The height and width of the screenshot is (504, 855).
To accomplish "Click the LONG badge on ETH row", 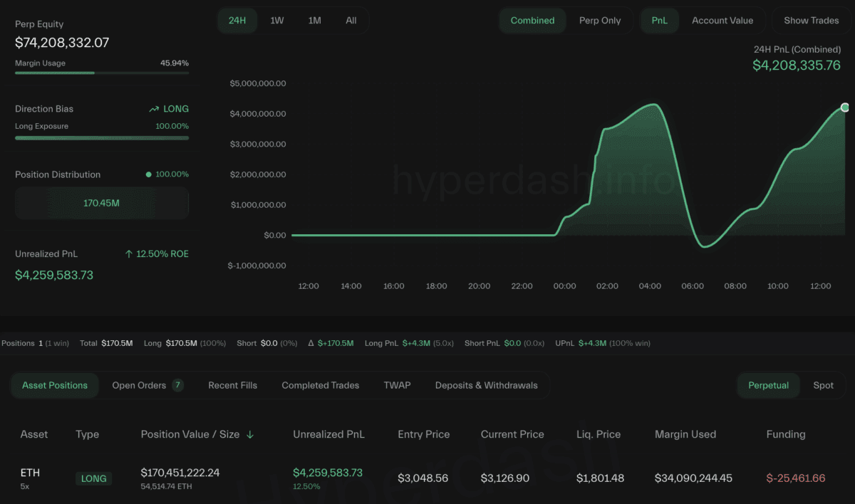I will (94, 478).
